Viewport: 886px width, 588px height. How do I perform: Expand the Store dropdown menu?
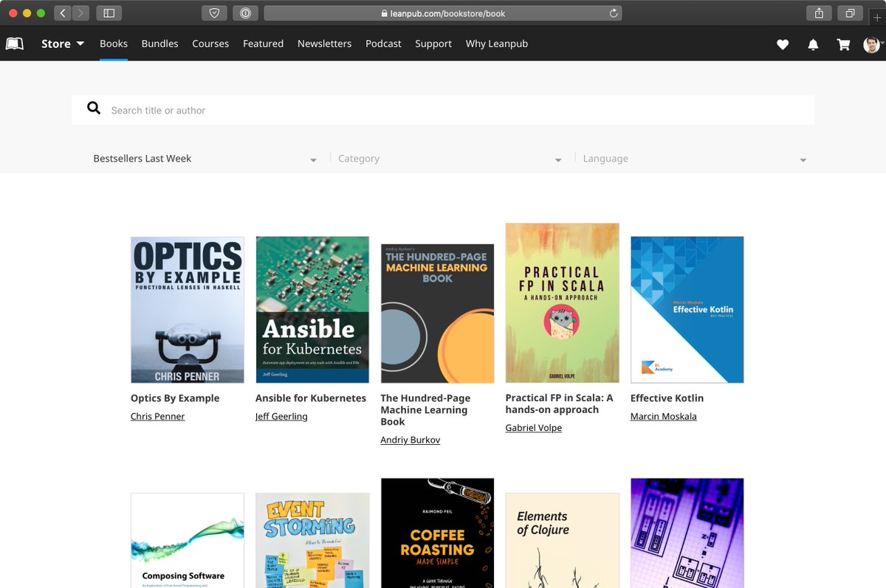point(63,44)
